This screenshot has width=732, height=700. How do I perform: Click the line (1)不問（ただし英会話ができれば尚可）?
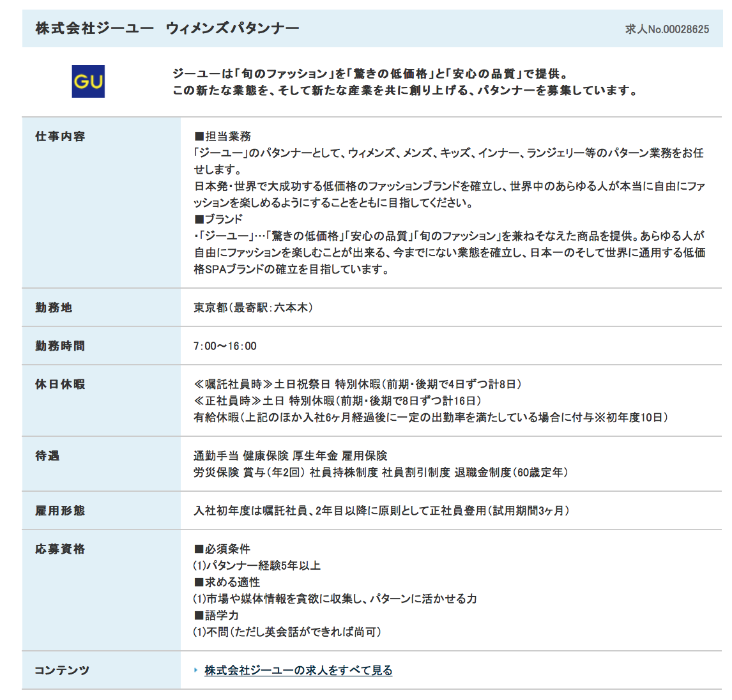coord(287,632)
